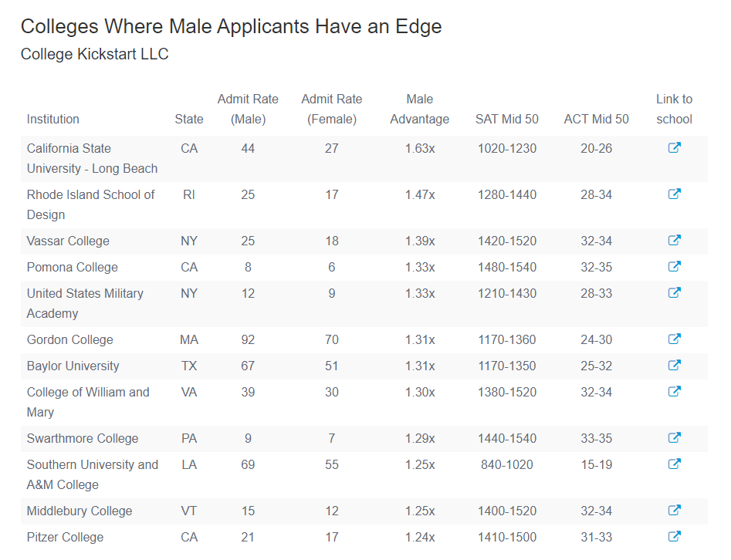731x560 pixels.
Task: Open Swarthmore College external link icon
Action: tap(674, 438)
